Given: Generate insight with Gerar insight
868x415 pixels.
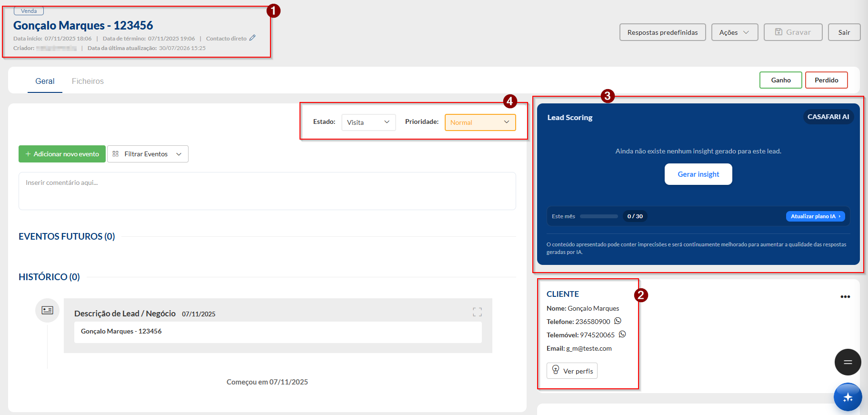Looking at the screenshot, I should [698, 174].
